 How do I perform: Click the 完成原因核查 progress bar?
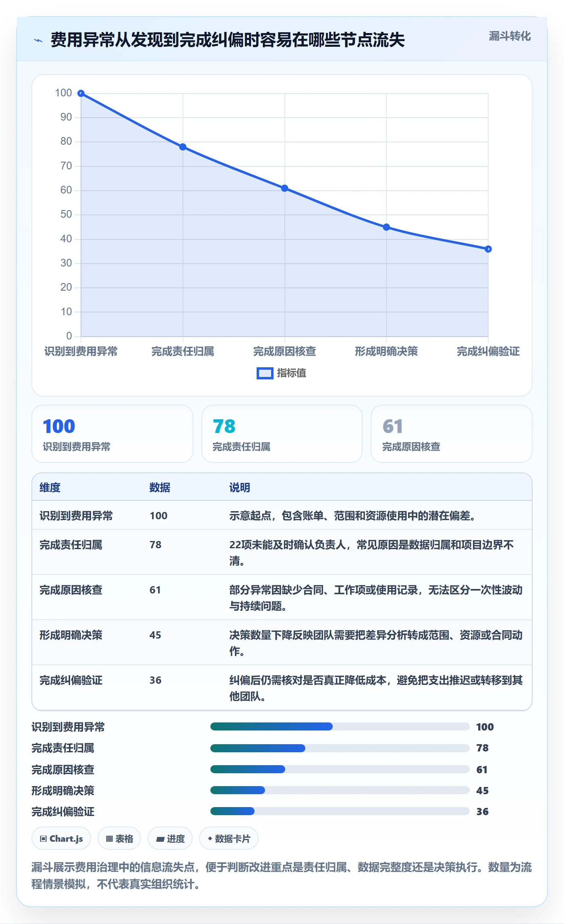point(340,769)
